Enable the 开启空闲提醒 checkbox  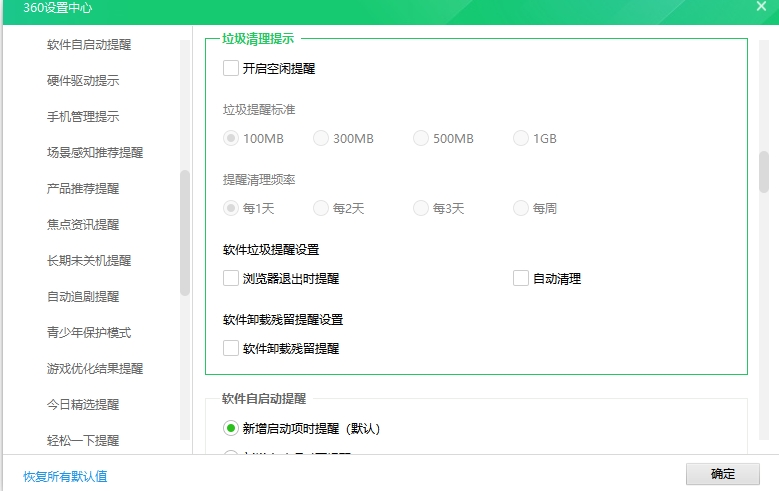231,68
